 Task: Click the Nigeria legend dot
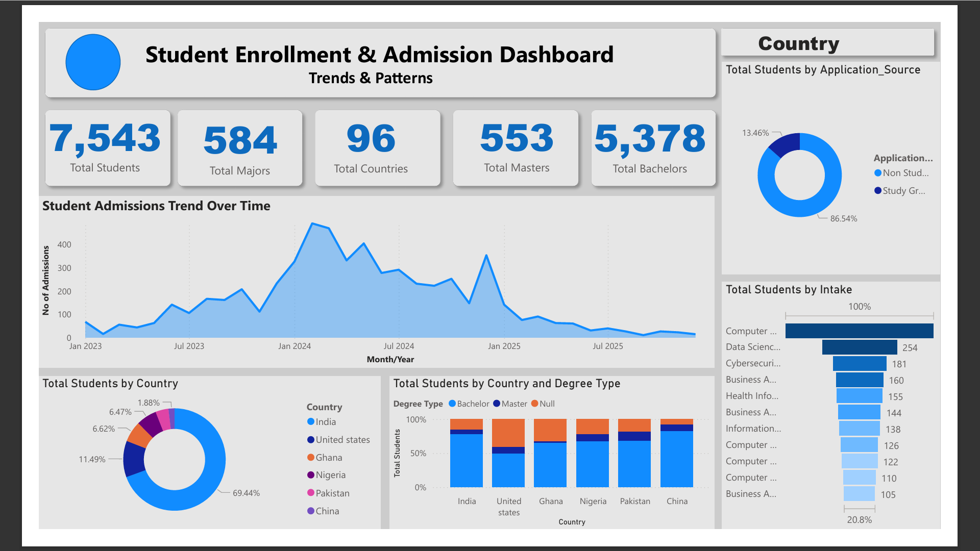coord(310,475)
